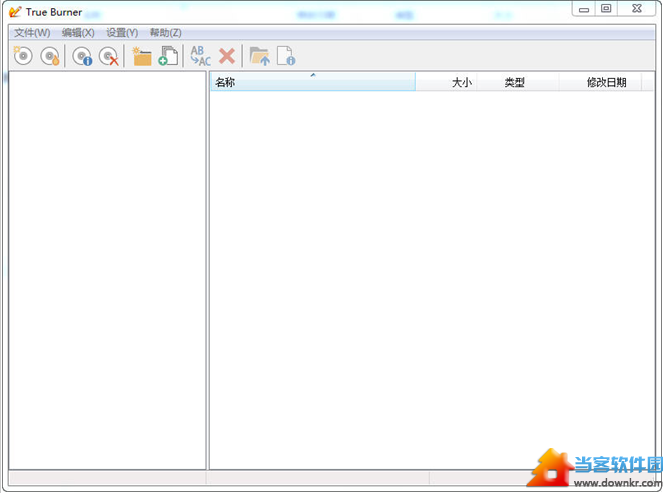663x493 pixels.
Task: Click the rename AB-AC icon
Action: pos(200,56)
